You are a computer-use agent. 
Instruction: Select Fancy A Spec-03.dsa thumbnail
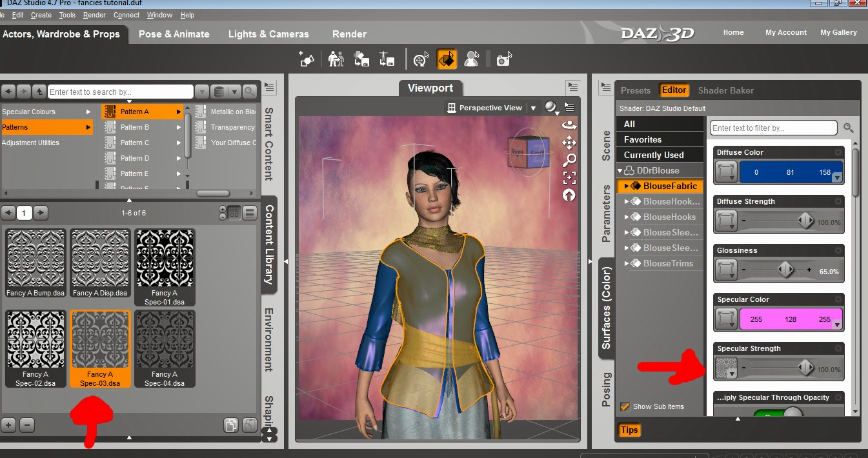[100, 349]
